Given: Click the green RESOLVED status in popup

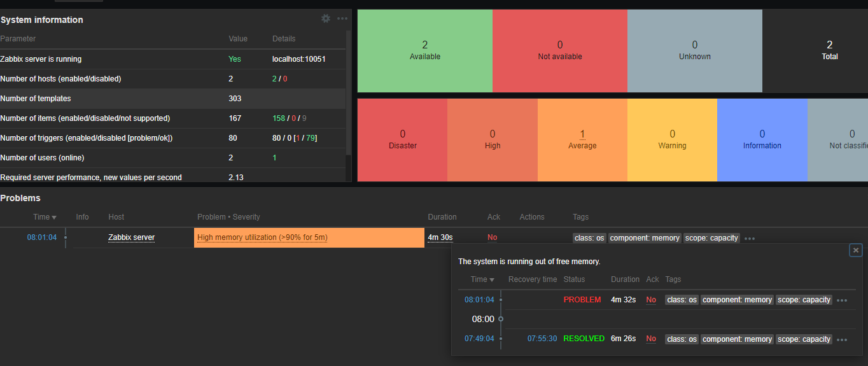Looking at the screenshot, I should (584, 339).
